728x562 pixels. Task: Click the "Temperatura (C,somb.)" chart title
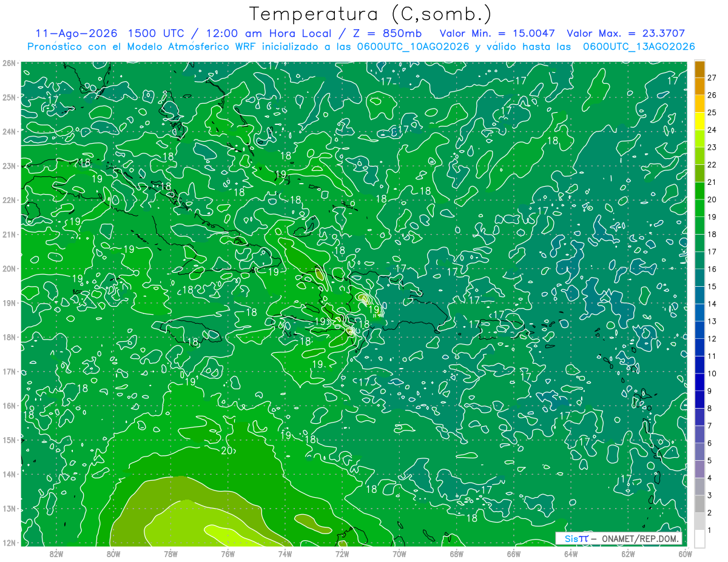(x=371, y=14)
